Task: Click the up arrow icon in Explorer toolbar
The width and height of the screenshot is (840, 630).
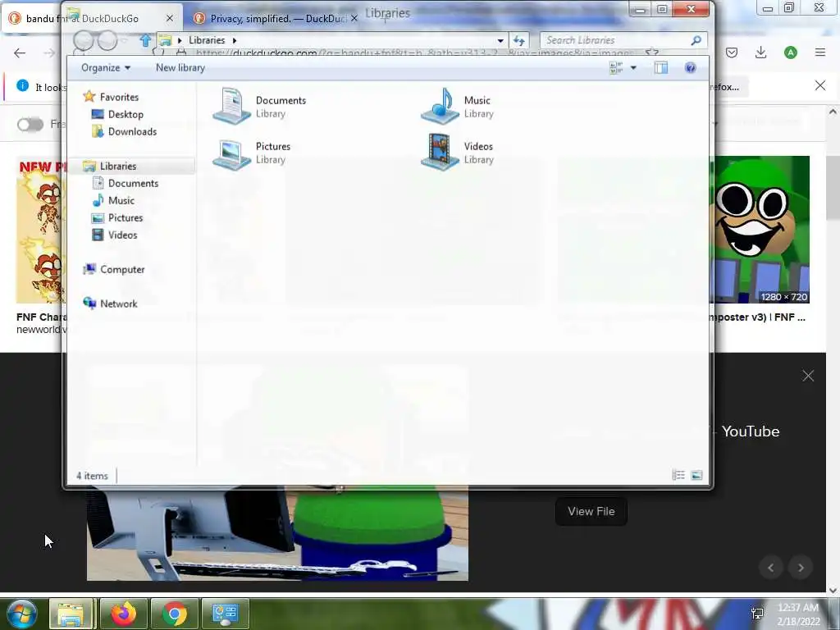Action: (x=145, y=40)
